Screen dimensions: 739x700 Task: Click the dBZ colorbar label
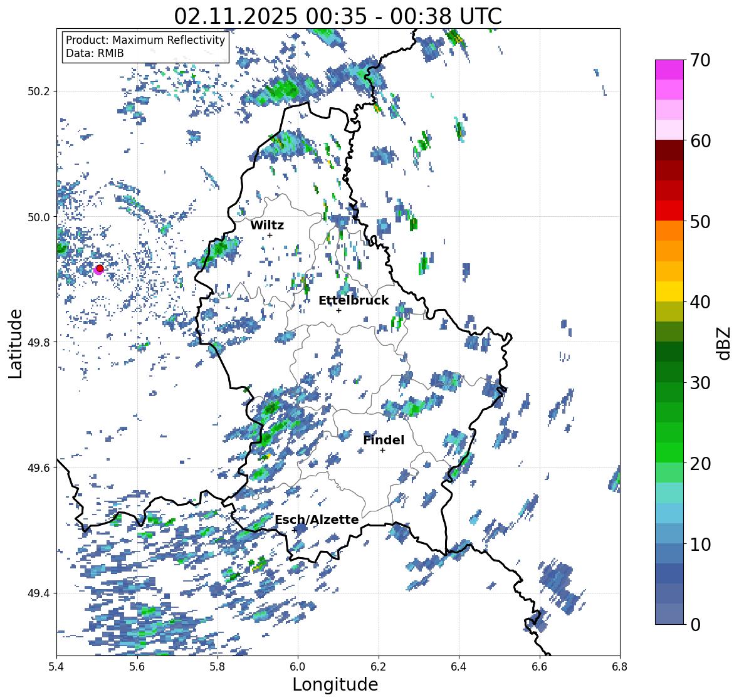(x=725, y=343)
